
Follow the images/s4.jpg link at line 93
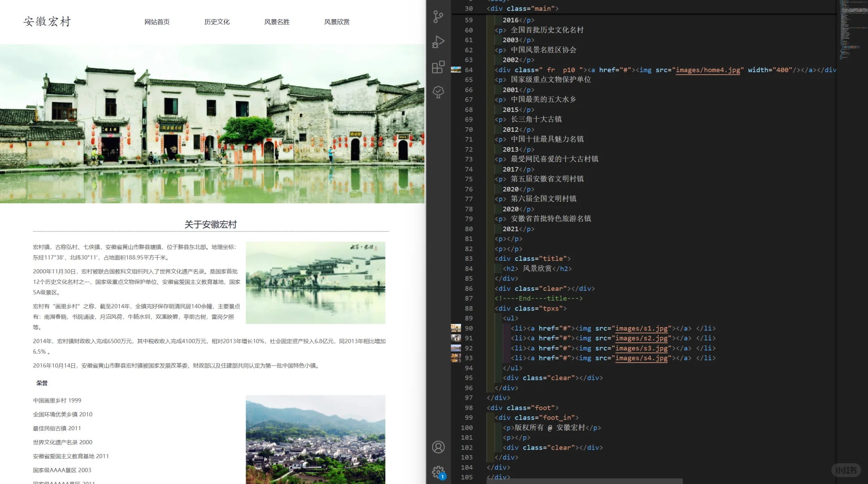click(x=642, y=358)
